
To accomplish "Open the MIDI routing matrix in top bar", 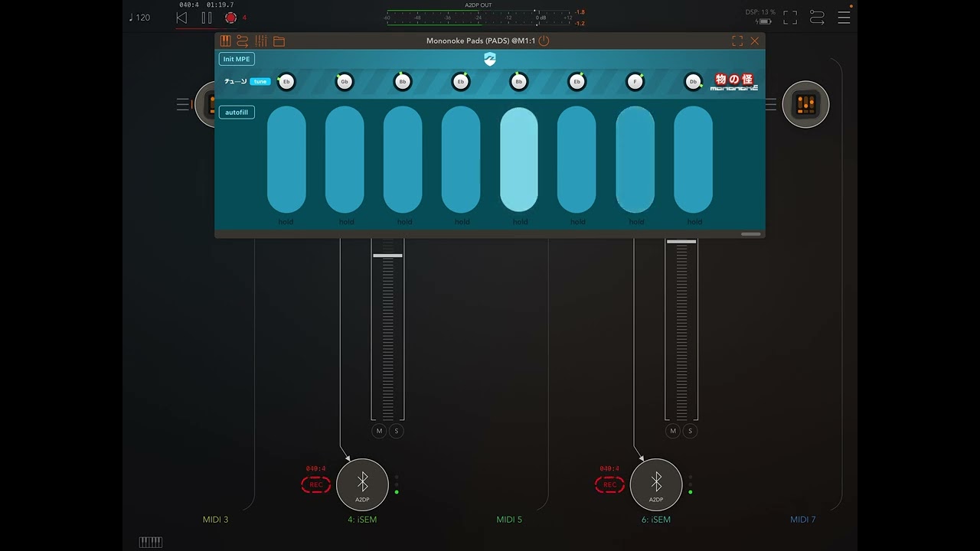I will tap(817, 18).
